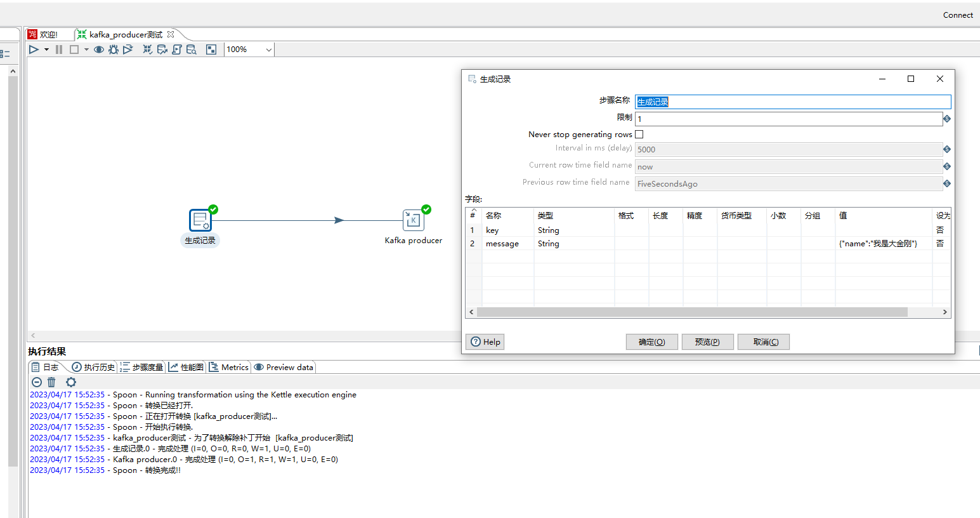Run the transformation with the play icon
The width and height of the screenshot is (980, 518).
33,49
